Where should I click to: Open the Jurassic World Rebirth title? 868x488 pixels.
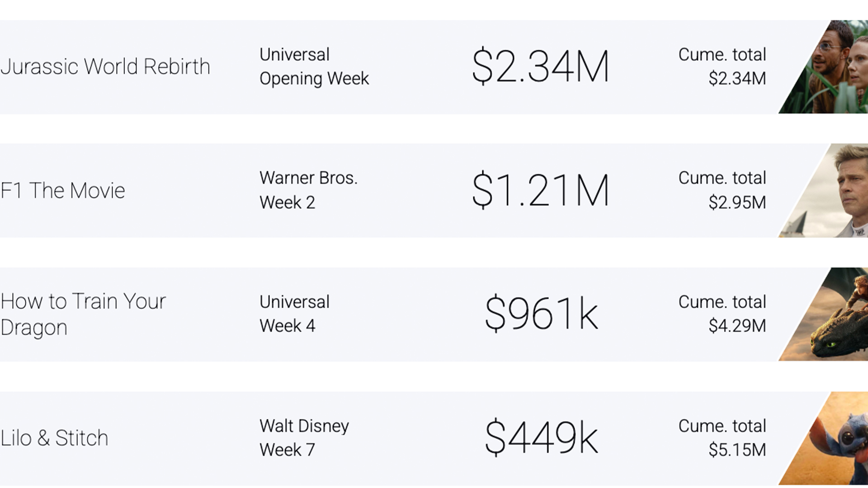[105, 67]
